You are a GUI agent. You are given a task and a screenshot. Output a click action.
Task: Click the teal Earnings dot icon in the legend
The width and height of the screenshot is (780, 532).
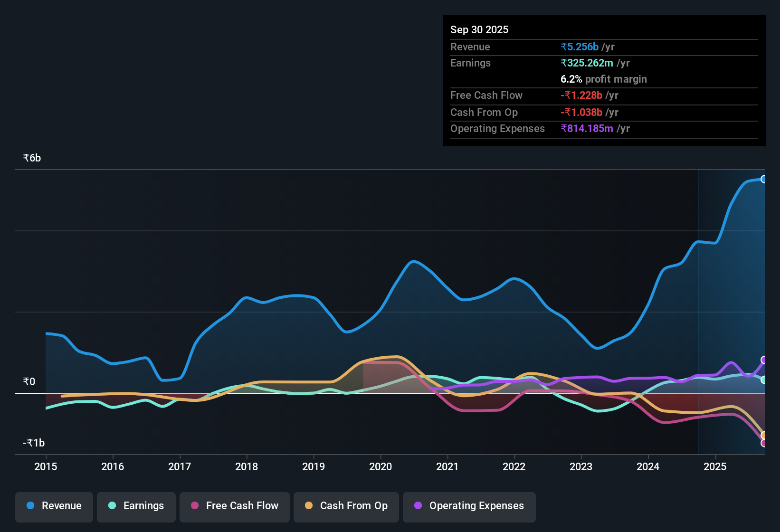point(112,506)
